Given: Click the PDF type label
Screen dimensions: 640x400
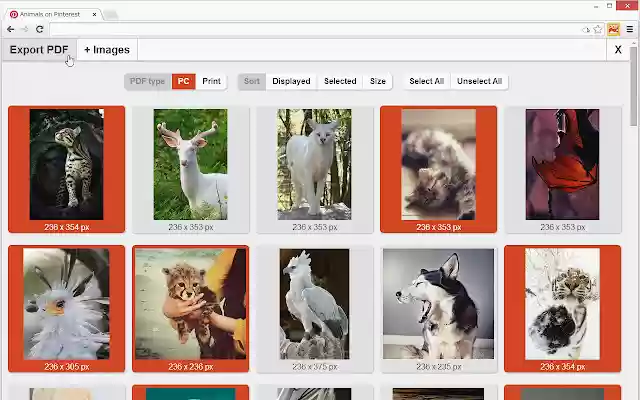Looking at the screenshot, I should click(x=148, y=81).
